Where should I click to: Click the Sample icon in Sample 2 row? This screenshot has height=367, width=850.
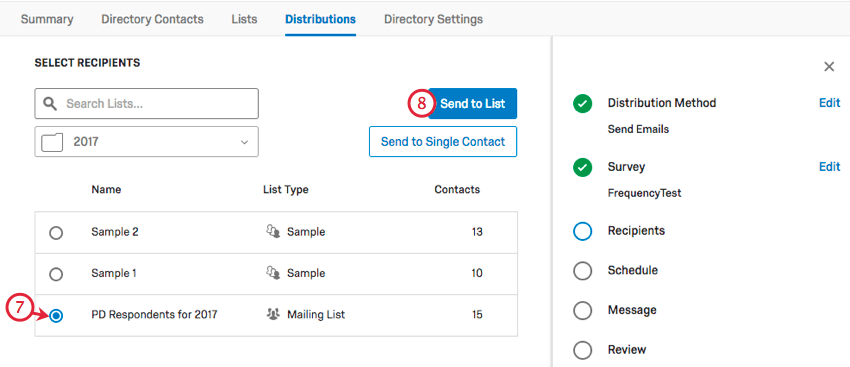pos(273,232)
